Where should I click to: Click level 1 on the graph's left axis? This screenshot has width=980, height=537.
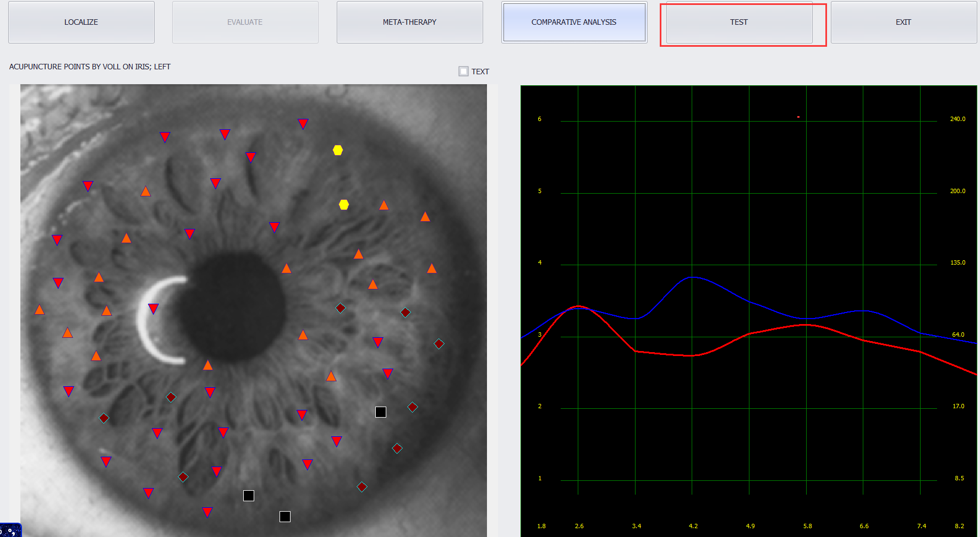pyautogui.click(x=540, y=478)
